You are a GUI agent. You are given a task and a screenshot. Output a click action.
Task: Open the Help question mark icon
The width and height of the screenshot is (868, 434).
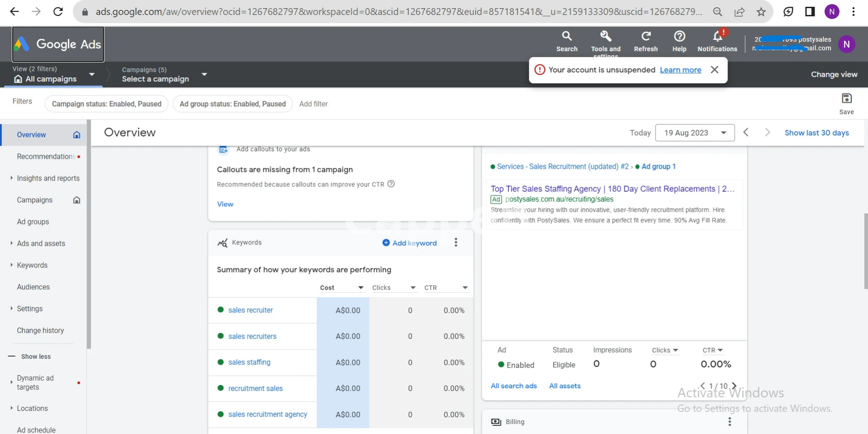point(679,36)
